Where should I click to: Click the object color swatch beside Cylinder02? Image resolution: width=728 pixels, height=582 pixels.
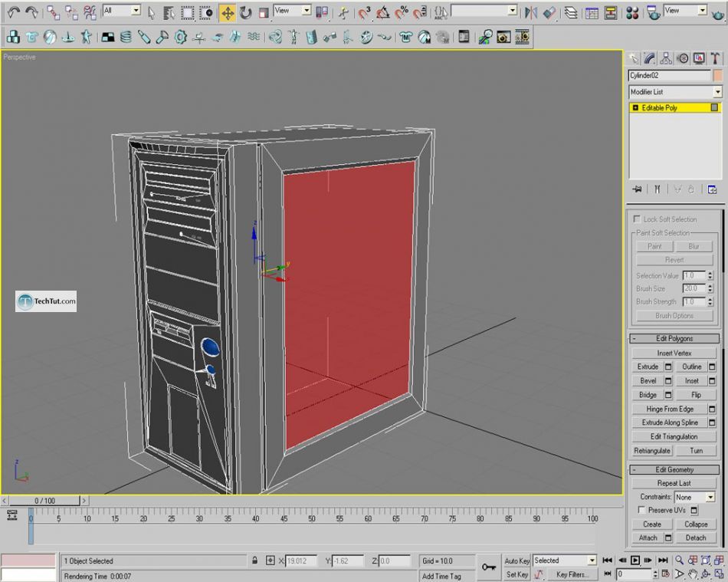pos(717,75)
